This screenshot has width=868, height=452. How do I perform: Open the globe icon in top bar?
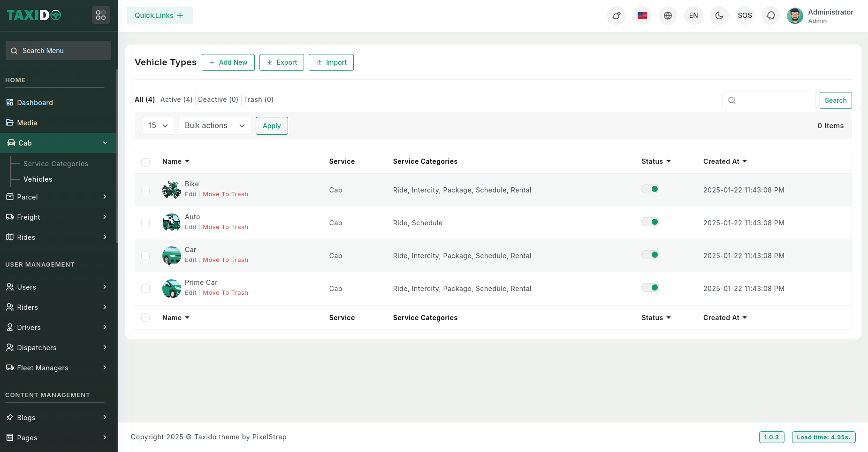click(668, 15)
